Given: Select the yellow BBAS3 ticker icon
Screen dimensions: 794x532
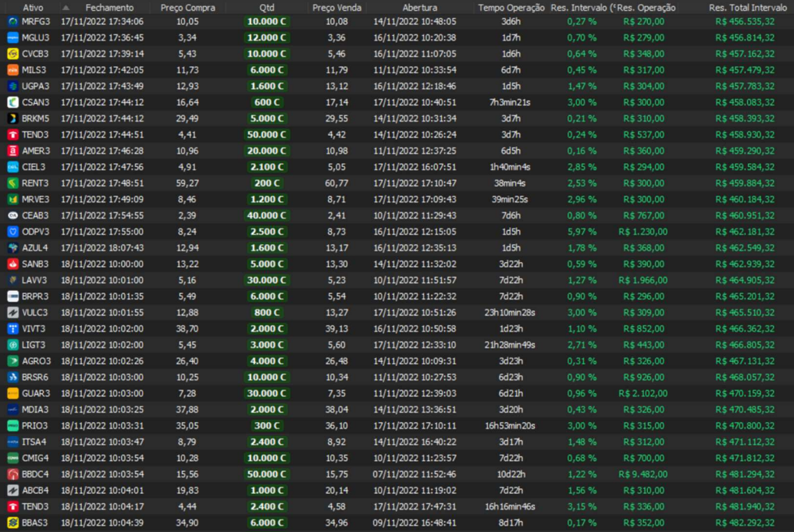Looking at the screenshot, I should pyautogui.click(x=12, y=523).
